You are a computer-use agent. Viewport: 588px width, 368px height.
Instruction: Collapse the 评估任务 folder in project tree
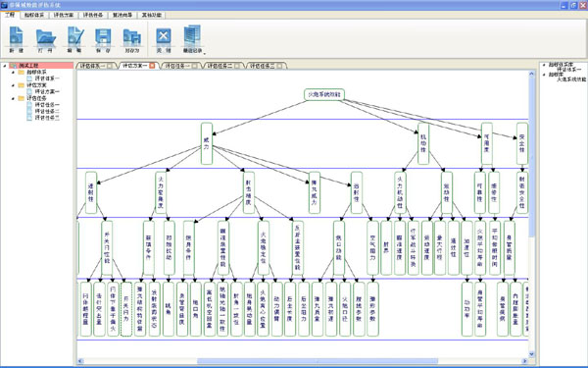coord(13,98)
